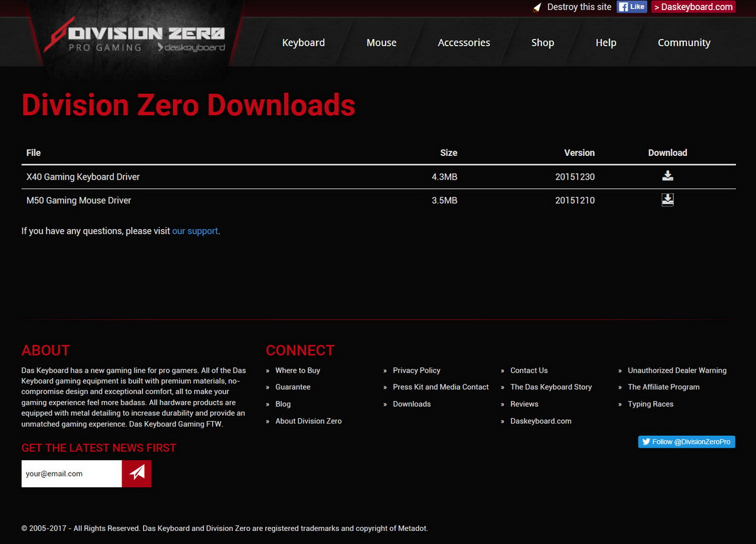Open About Division Zero link
This screenshot has width=756, height=544.
308,421
